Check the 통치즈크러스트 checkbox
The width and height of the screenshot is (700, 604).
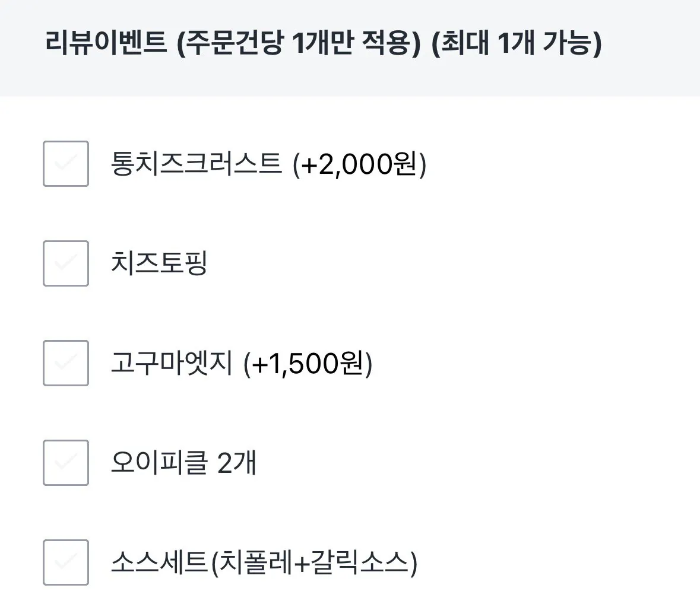(x=66, y=164)
